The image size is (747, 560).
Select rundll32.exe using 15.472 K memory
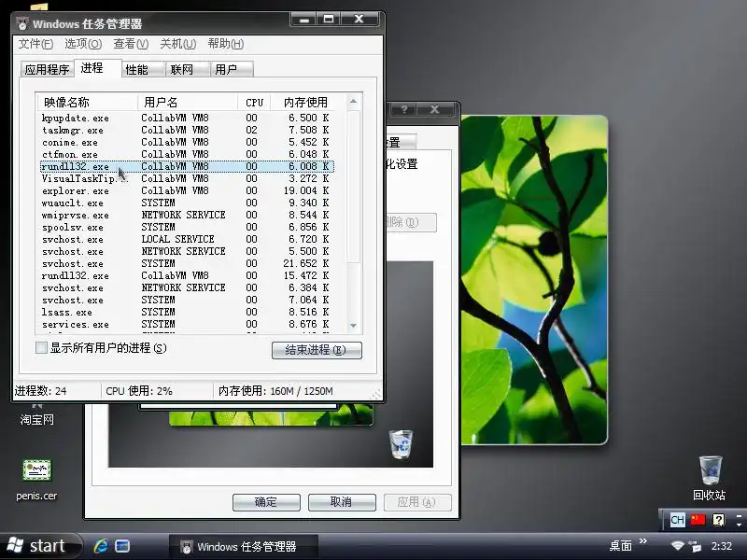(187, 275)
